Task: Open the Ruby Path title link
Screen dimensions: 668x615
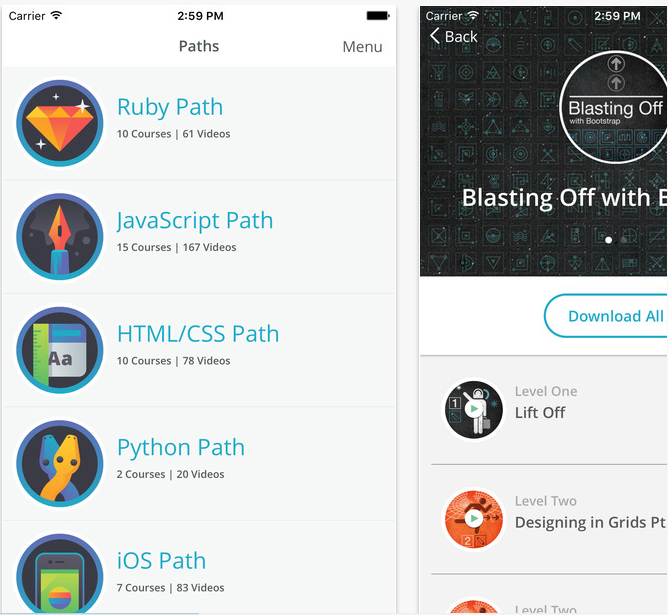Action: coord(170,106)
